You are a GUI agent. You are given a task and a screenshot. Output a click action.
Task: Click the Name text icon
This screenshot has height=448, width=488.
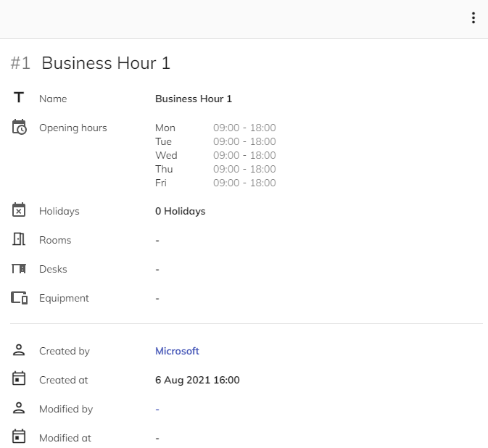20,98
